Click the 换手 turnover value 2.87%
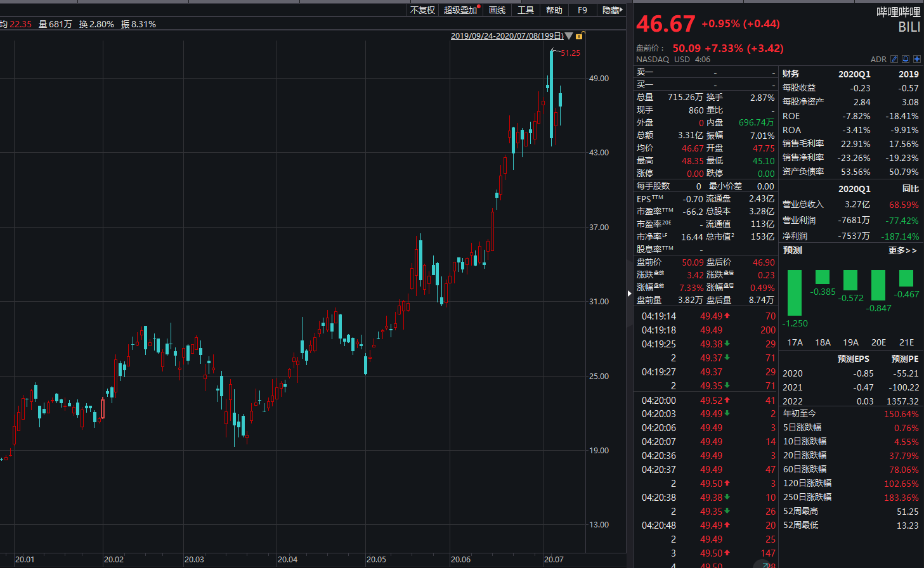 pyautogui.click(x=762, y=98)
